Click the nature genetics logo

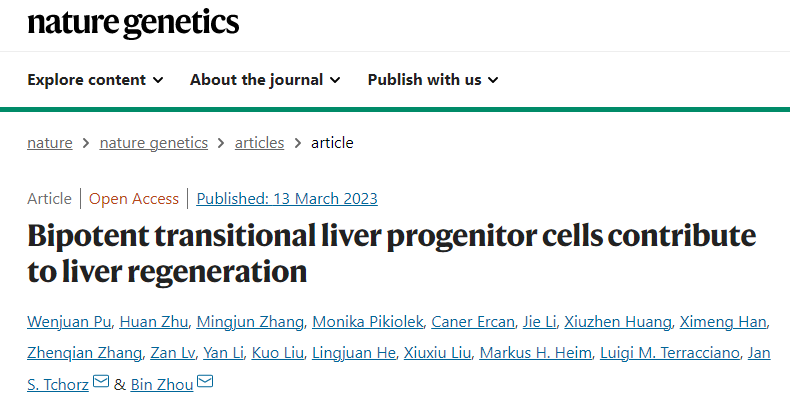(x=133, y=22)
